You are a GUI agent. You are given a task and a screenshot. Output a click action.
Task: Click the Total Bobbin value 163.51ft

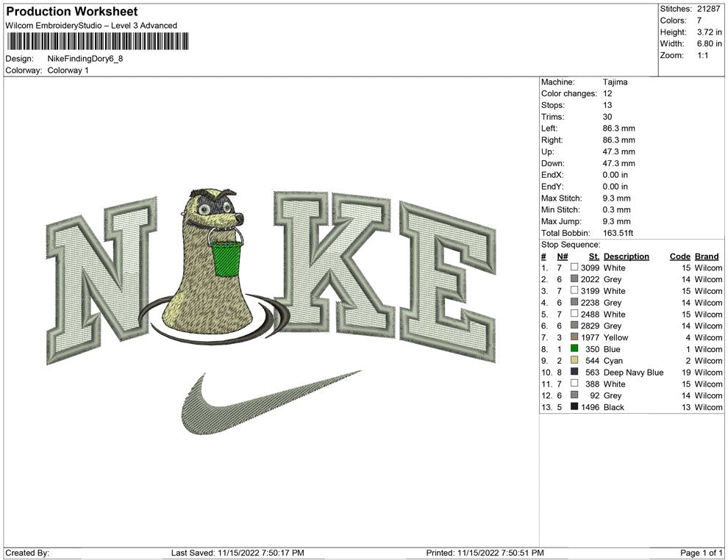pos(618,233)
